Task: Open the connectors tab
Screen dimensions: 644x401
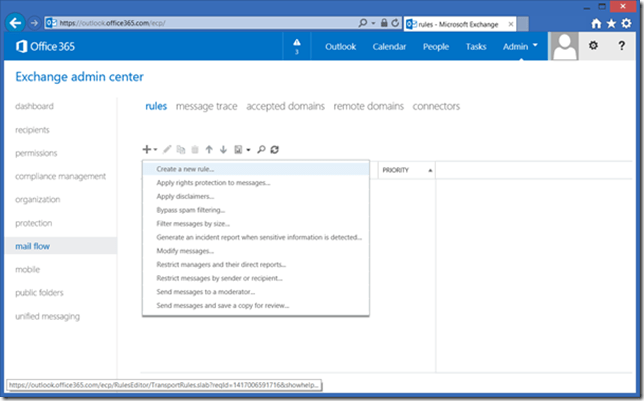Action: pyautogui.click(x=436, y=106)
